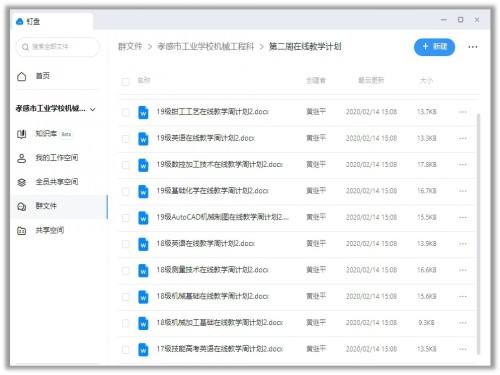Open 知识库 in the sidebar
Screen dimensions: 500x375
coord(46,134)
